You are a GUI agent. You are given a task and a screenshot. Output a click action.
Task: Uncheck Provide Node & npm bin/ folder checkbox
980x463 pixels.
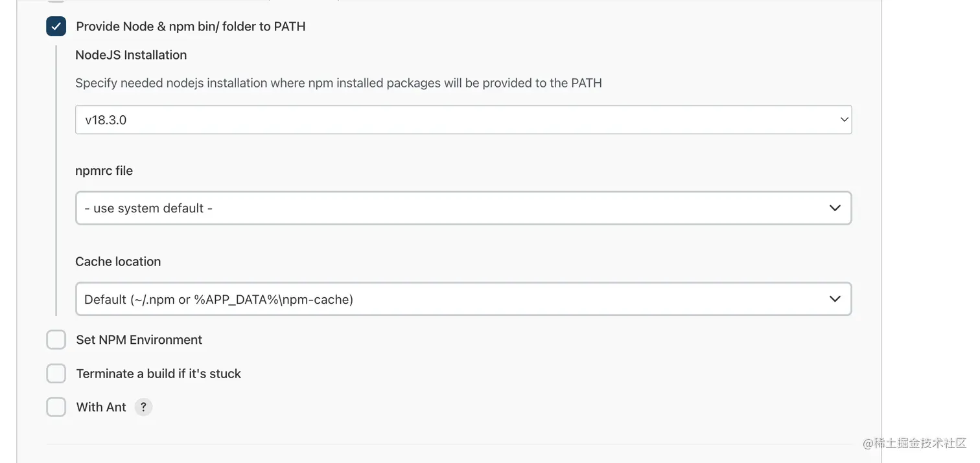point(56,27)
